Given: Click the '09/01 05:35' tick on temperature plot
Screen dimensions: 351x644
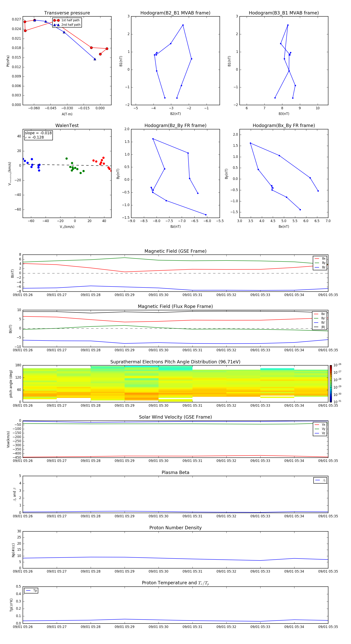Looking at the screenshot, I should click(x=328, y=627).
